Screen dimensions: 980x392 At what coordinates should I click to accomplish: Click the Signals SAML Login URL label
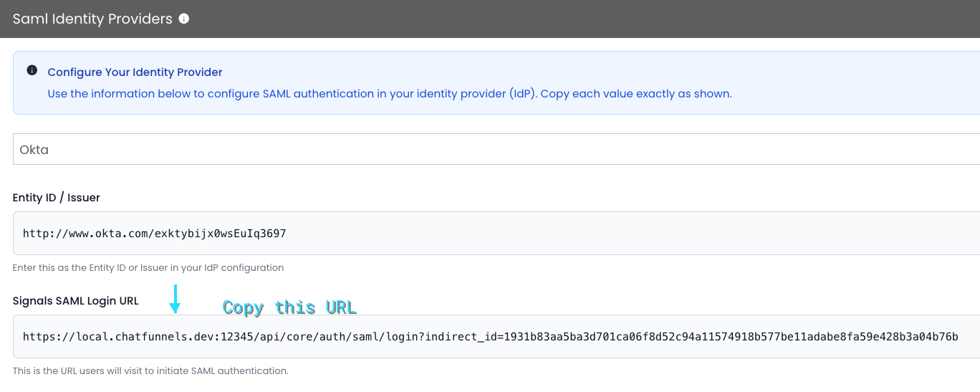pos(76,301)
